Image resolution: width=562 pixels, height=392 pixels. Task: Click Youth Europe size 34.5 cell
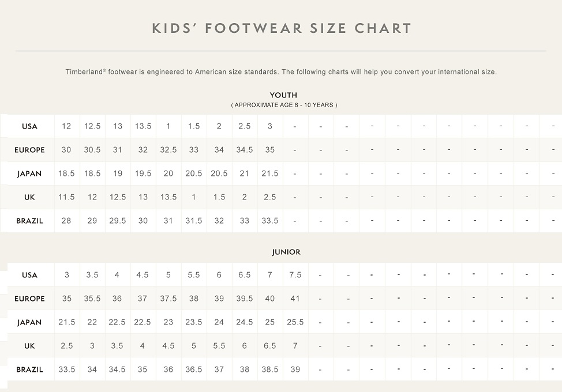245,150
